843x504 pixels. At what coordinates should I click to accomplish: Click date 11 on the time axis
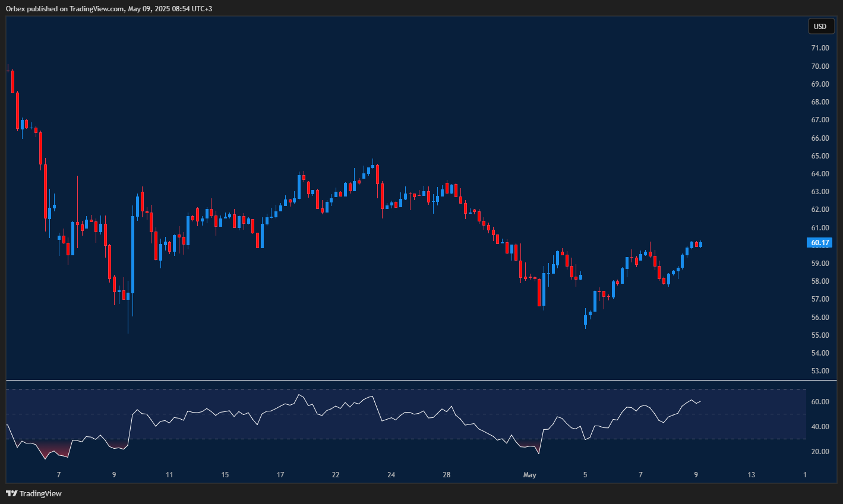169,475
